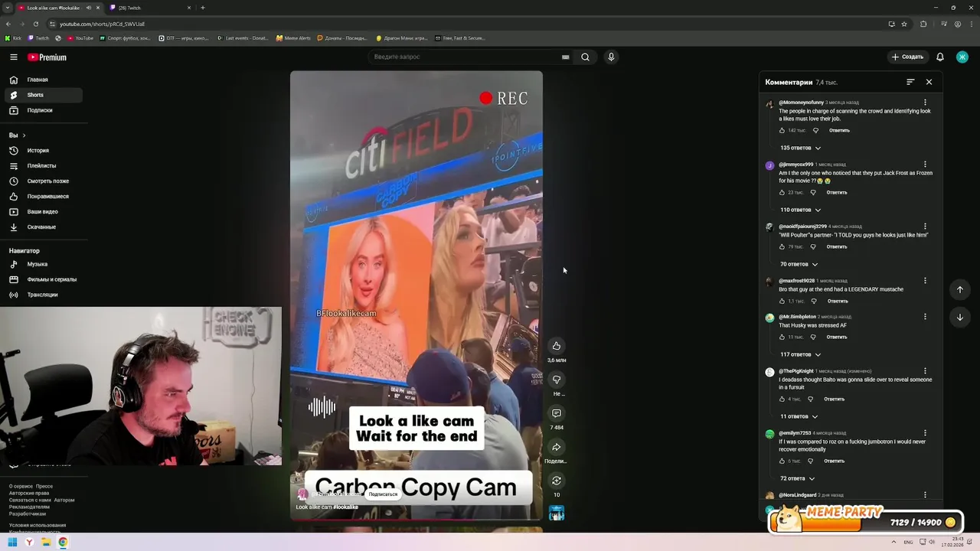Viewport: 980px width, 551px height.
Task: Go to previous Short with up arrow
Action: 960,289
